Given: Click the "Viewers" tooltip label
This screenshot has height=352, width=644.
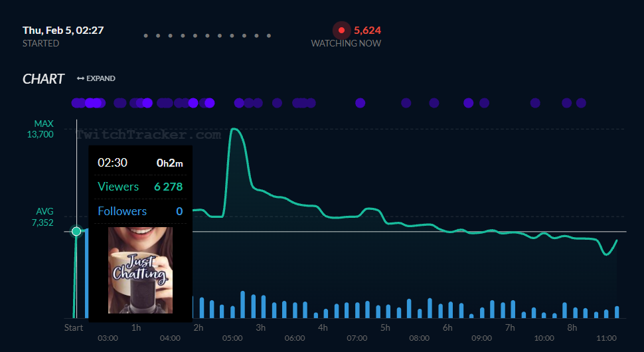Looking at the screenshot, I should (118, 187).
